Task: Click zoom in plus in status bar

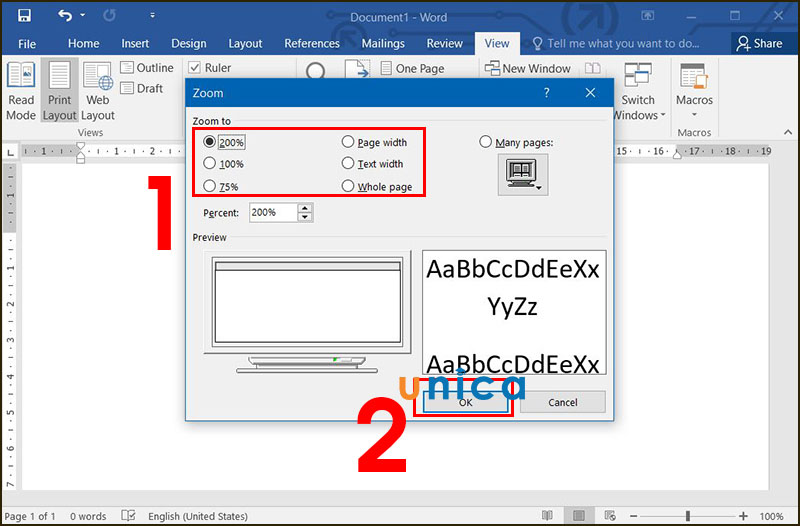Action: pos(743,516)
